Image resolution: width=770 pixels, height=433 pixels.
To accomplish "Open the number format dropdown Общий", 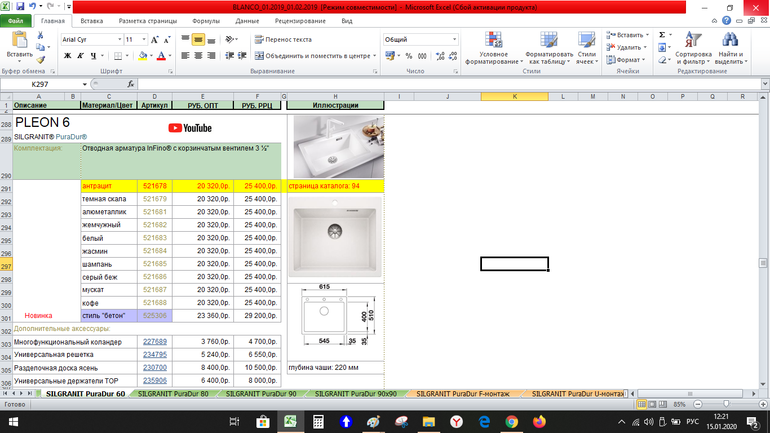I will tap(413, 39).
